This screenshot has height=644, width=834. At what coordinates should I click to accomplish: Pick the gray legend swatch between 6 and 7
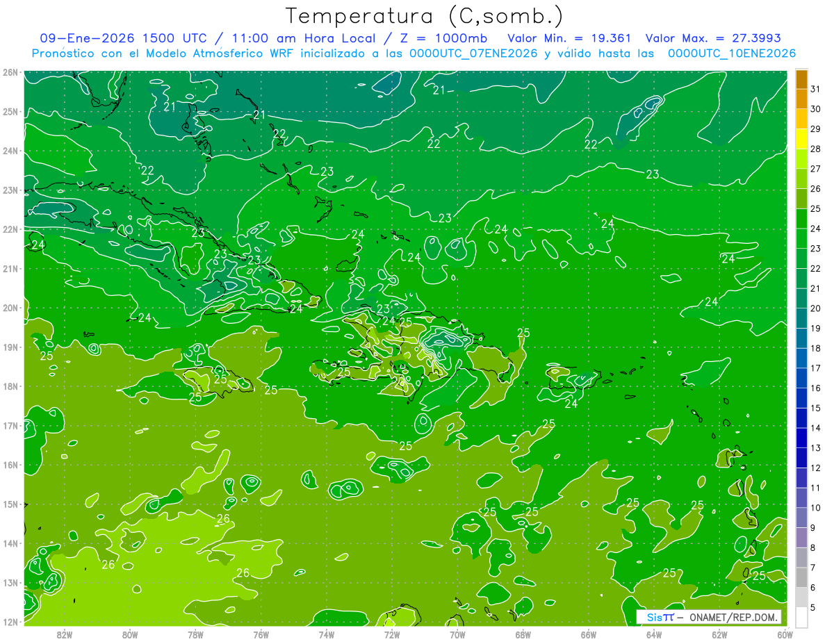click(x=801, y=577)
